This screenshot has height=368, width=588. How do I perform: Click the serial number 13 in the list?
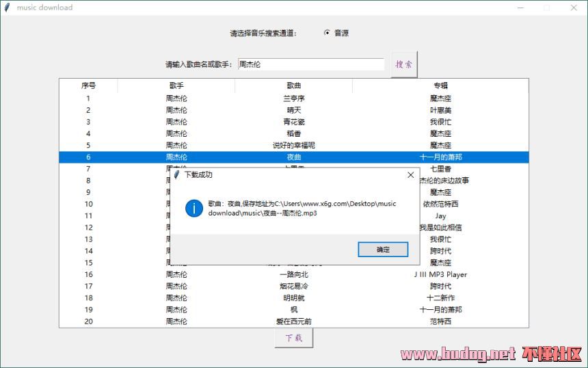pos(88,239)
